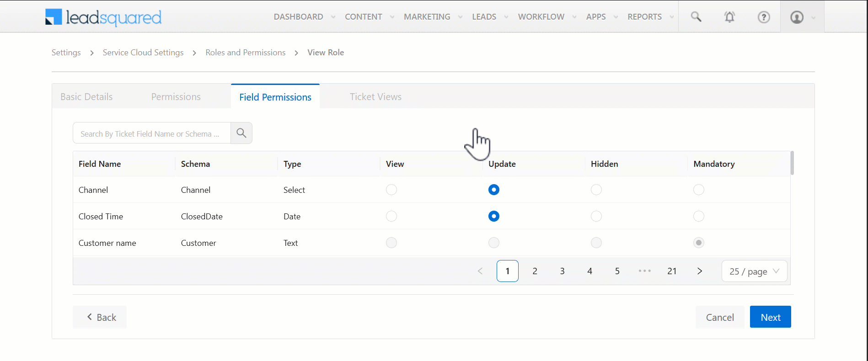
Task: Expand the Reports menu arrow
Action: (672, 17)
